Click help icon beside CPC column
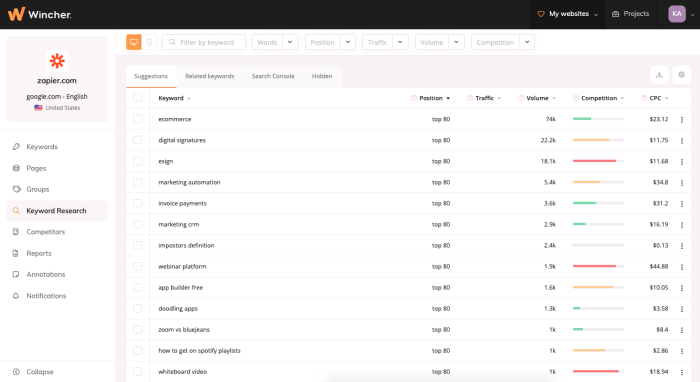 [644, 98]
